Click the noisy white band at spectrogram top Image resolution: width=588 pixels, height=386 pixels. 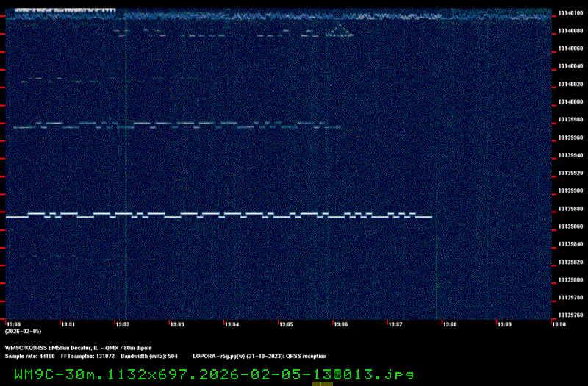(331, 14)
